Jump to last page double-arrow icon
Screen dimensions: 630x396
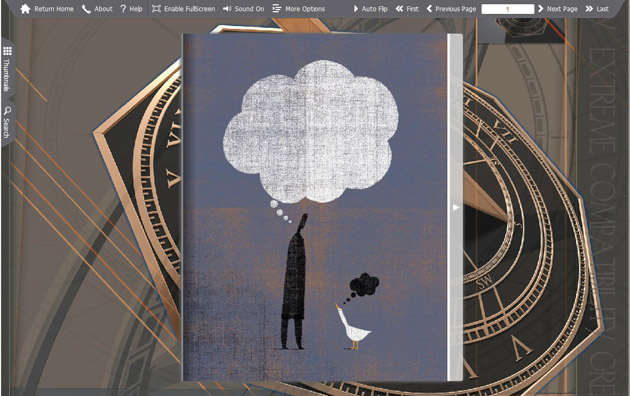point(589,8)
